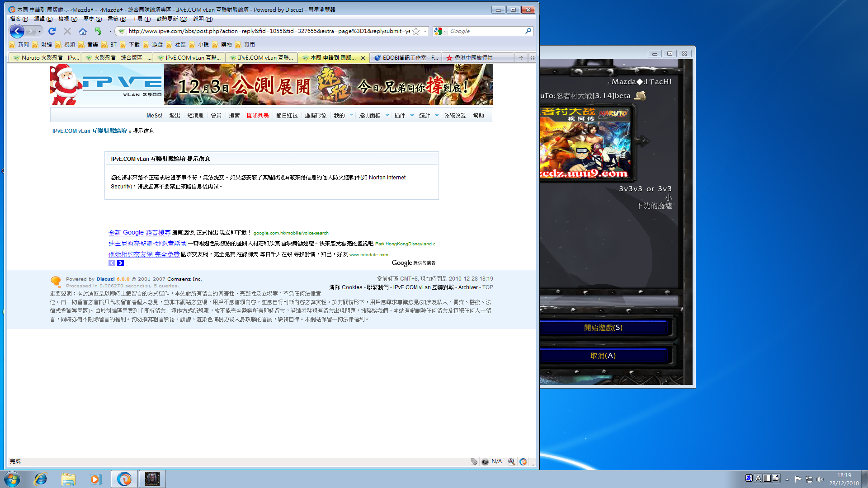868x488 pixels.
Task: Click the next ad arrow under Google ads
Action: pos(120,263)
